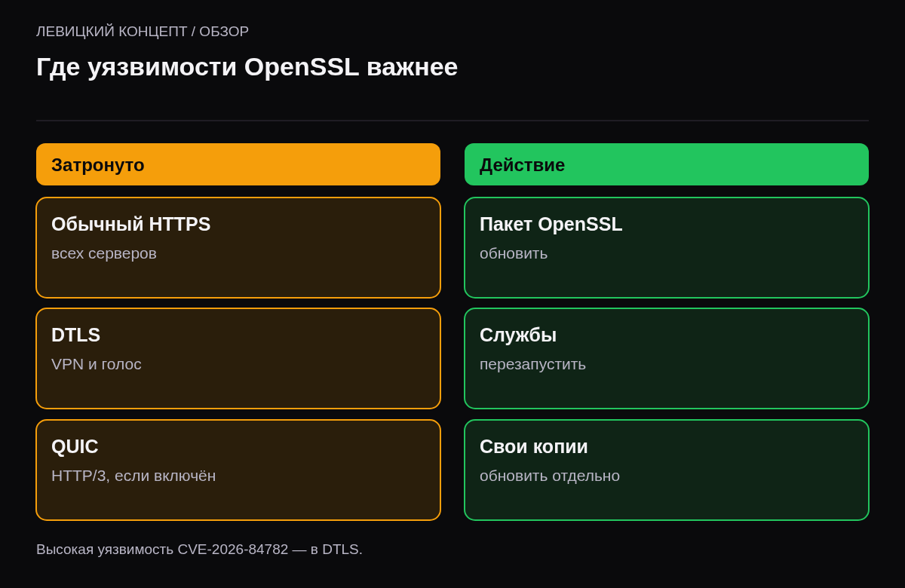
Task: Select the 'Пакет OpenSSL' card heading
Action: pyautogui.click(x=551, y=224)
